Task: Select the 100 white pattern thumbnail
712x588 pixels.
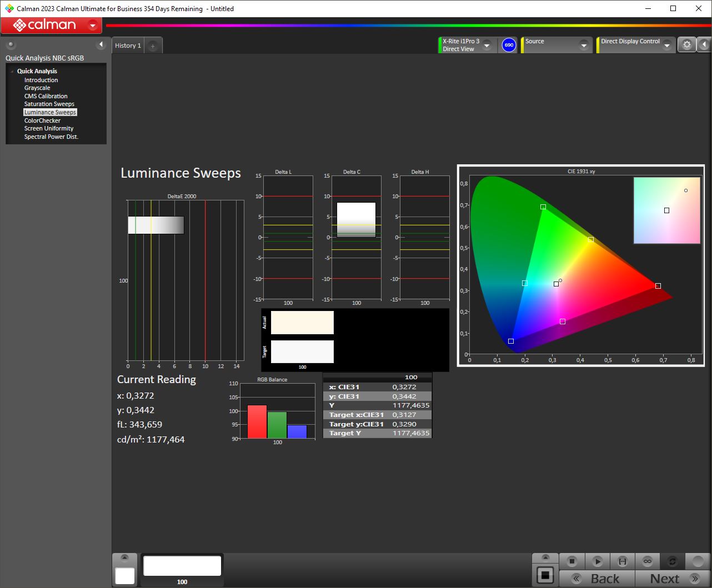Action: [x=182, y=566]
